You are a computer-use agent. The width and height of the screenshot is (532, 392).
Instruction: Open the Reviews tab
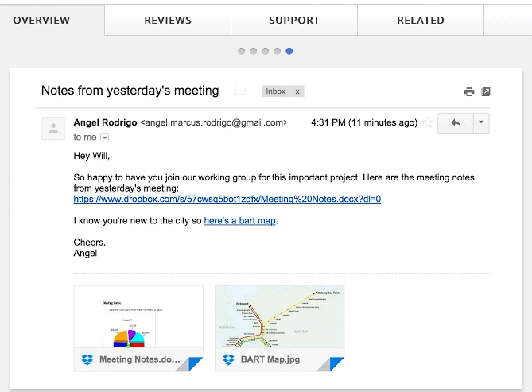(x=168, y=20)
